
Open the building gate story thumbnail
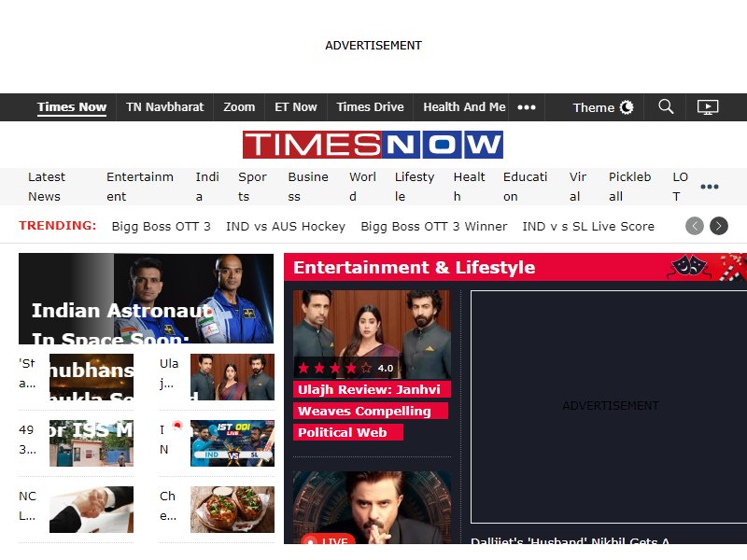tap(92, 442)
